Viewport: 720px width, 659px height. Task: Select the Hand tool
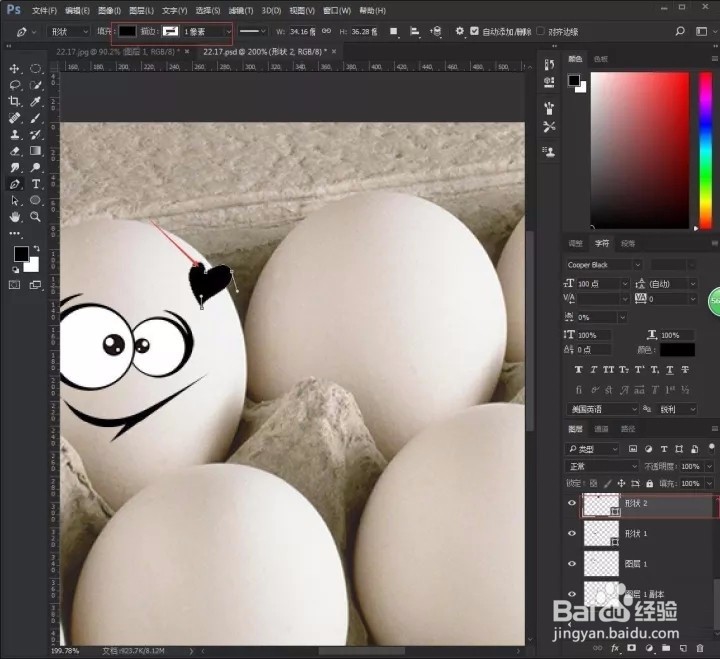[x=15, y=216]
